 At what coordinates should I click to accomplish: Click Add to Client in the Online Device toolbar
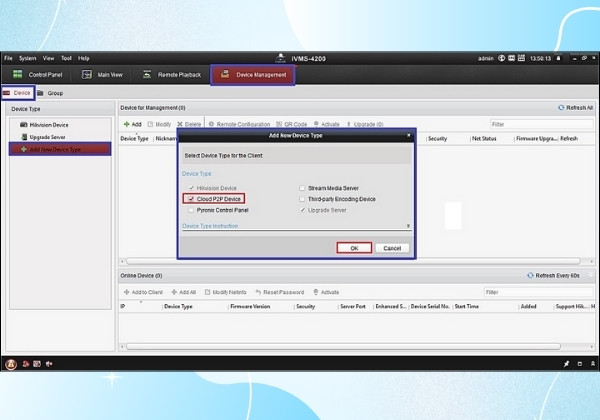143,292
